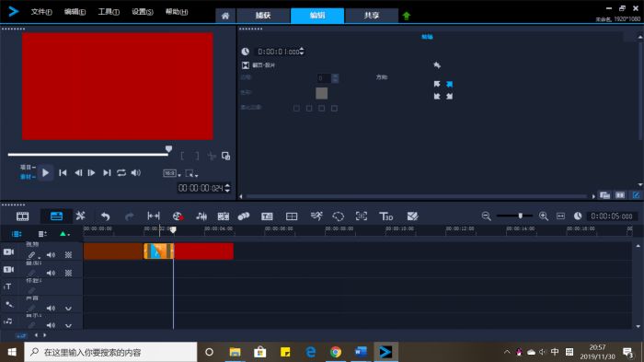This screenshot has width=644, height=362.
Task: Open the Track Manager icon
Action: [42, 234]
